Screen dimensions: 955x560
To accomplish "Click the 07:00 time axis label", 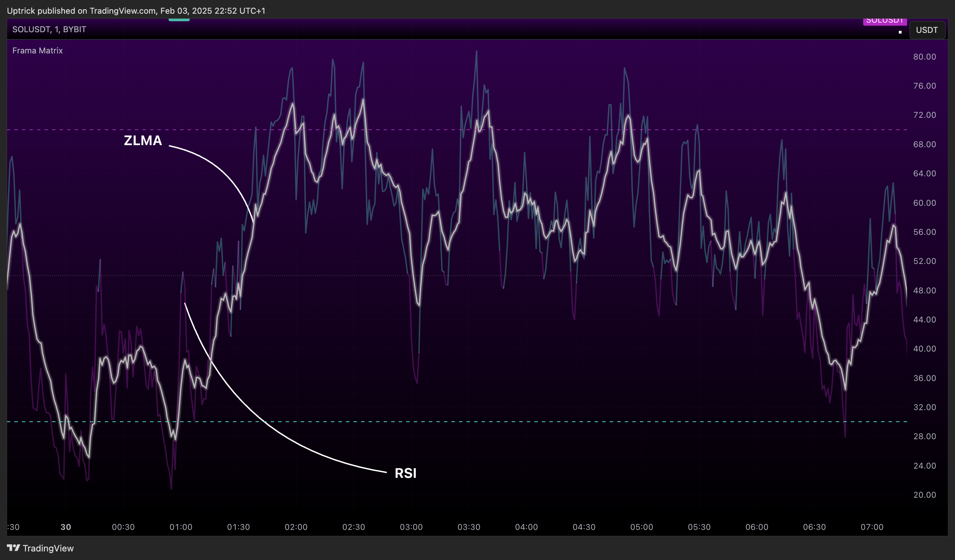I will click(x=872, y=527).
